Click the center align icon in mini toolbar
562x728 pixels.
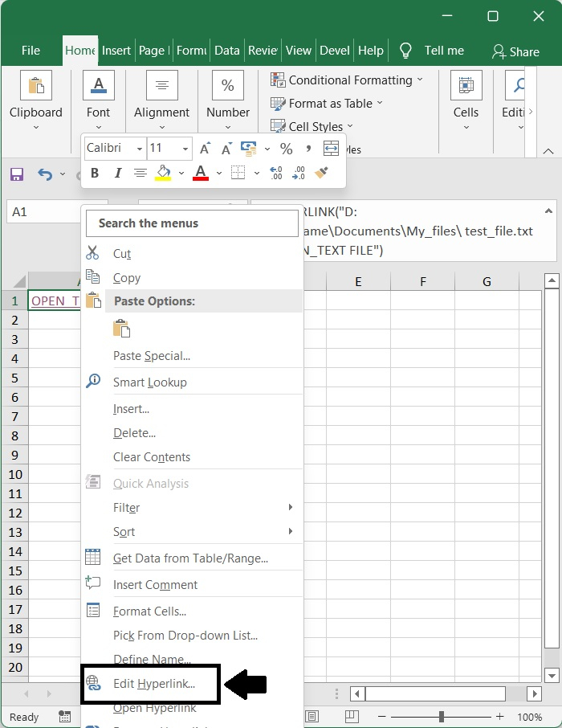(x=140, y=174)
